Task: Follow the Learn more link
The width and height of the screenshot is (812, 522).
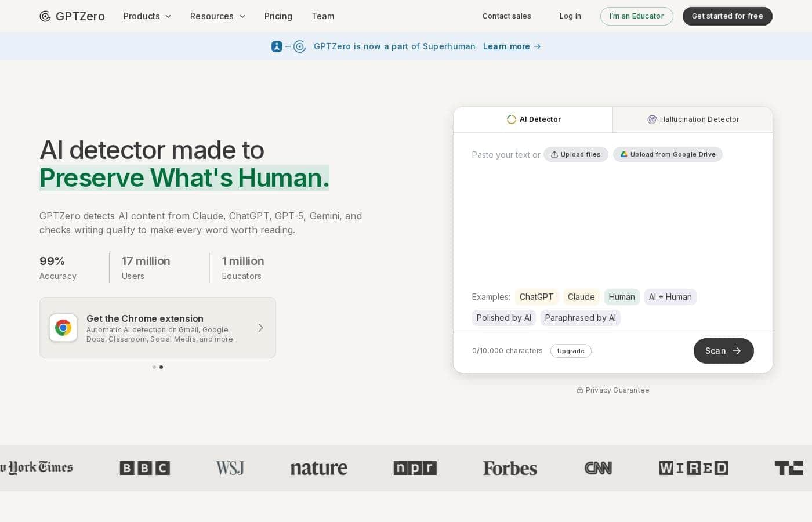Action: pyautogui.click(x=506, y=46)
